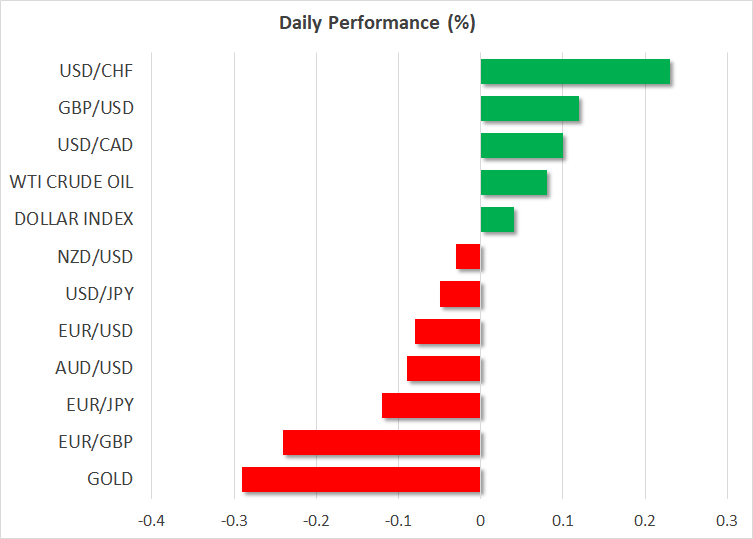Click the Dollar Index green bar
753x539 pixels.
(x=497, y=219)
